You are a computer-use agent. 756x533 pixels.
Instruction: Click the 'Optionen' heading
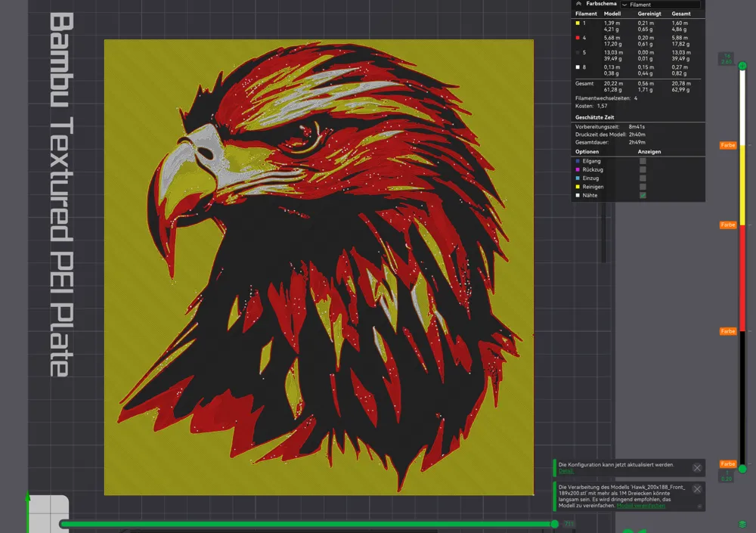coord(587,151)
